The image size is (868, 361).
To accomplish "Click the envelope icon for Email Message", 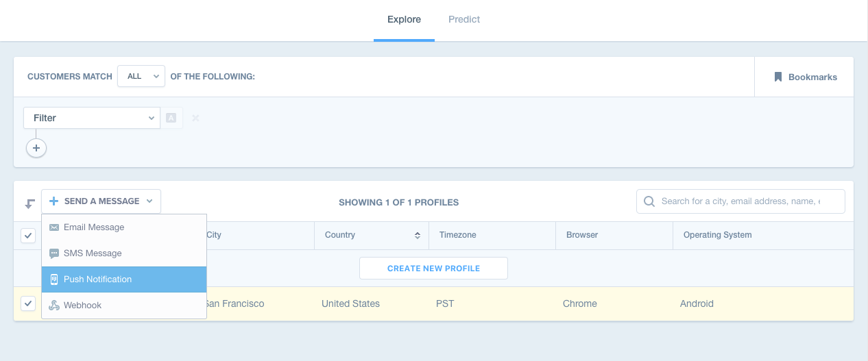I will tap(54, 227).
